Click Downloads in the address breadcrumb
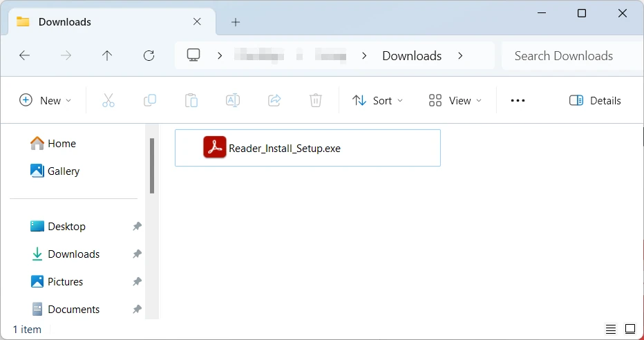The width and height of the screenshot is (644, 340). 412,55
